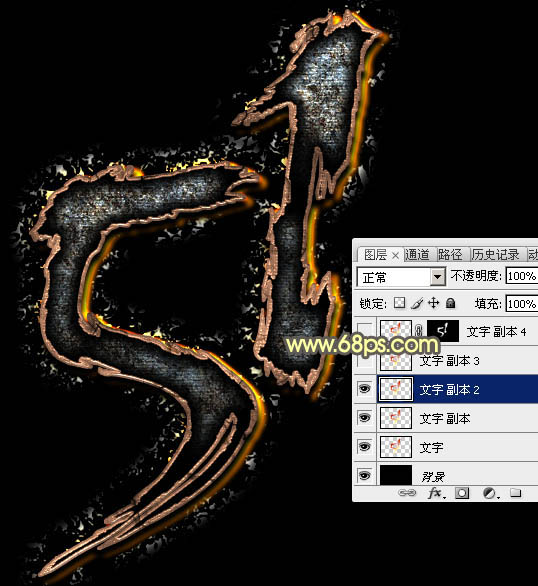This screenshot has width=538, height=586.
Task: Toggle lock all padlock icon
Action: (x=451, y=303)
